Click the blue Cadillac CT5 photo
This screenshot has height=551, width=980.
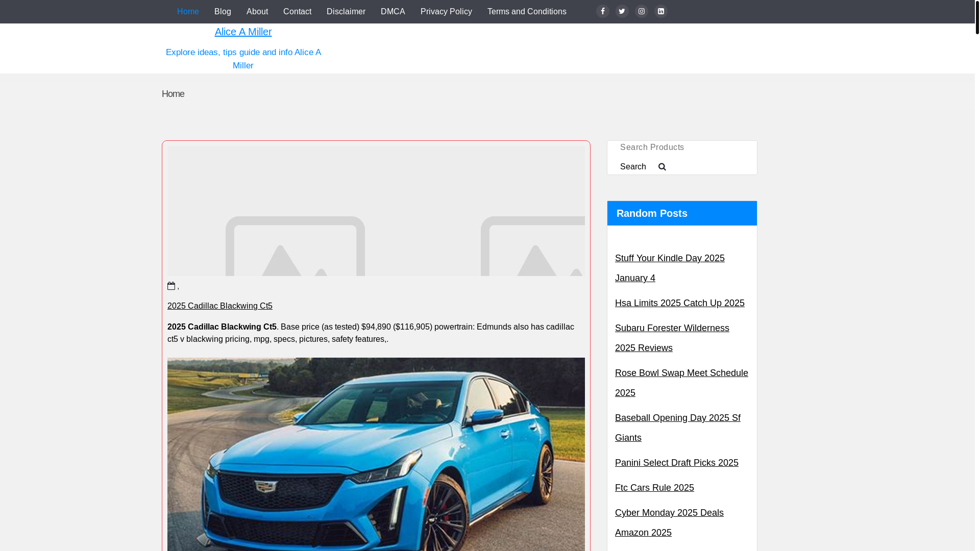click(x=376, y=454)
